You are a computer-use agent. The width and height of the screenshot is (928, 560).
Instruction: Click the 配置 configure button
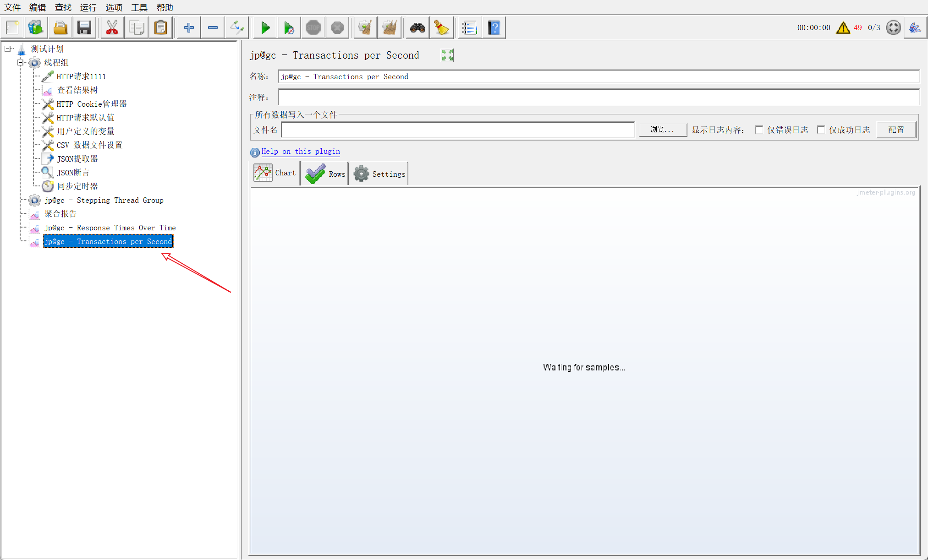tap(896, 130)
